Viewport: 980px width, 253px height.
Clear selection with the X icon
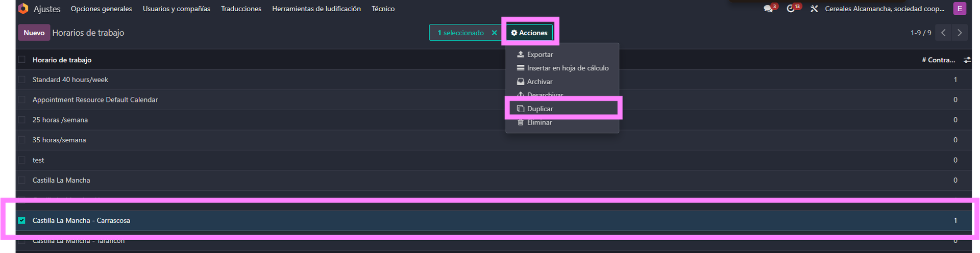[494, 33]
